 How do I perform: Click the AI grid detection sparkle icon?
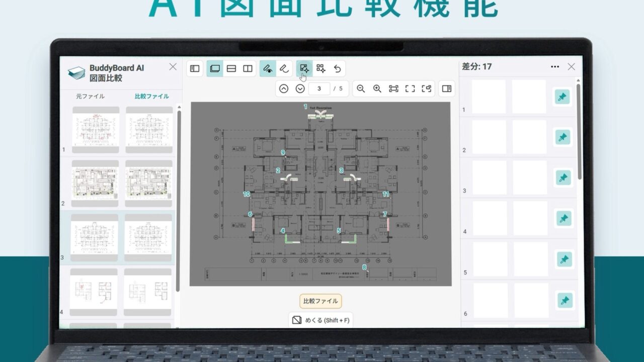[x=320, y=68]
